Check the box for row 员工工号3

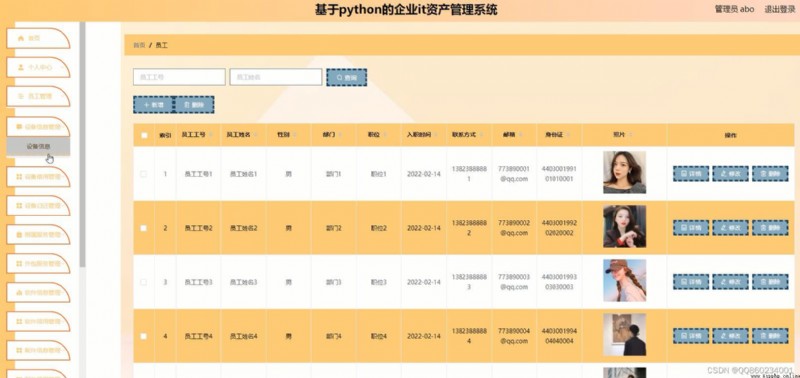click(144, 282)
